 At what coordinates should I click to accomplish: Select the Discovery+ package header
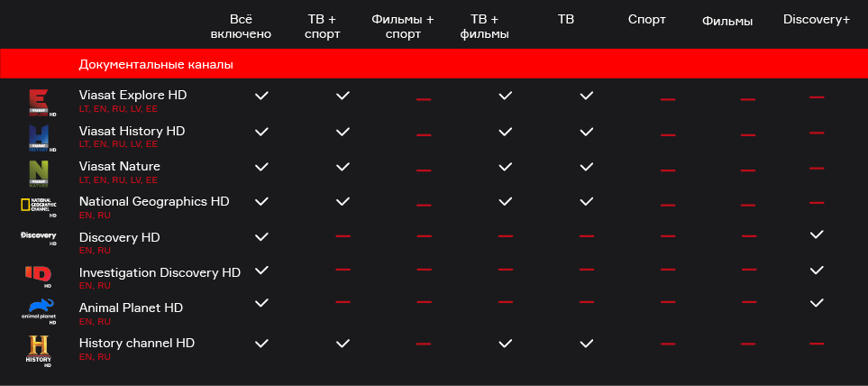817,19
